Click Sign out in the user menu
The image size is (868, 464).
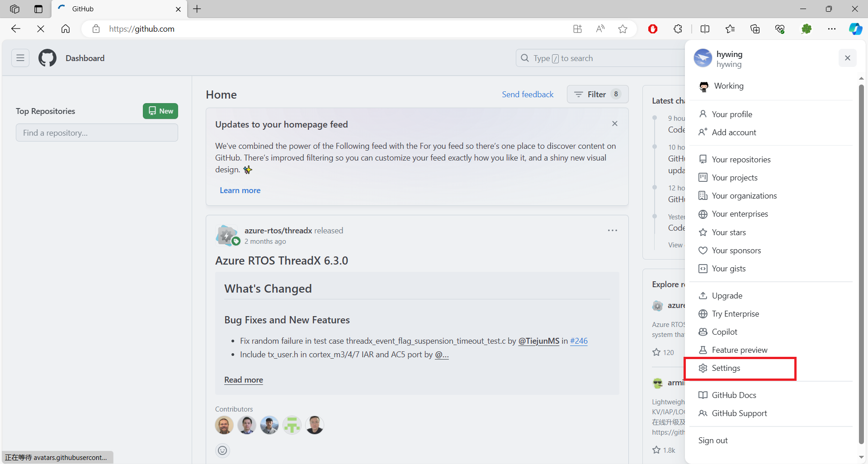click(x=712, y=440)
